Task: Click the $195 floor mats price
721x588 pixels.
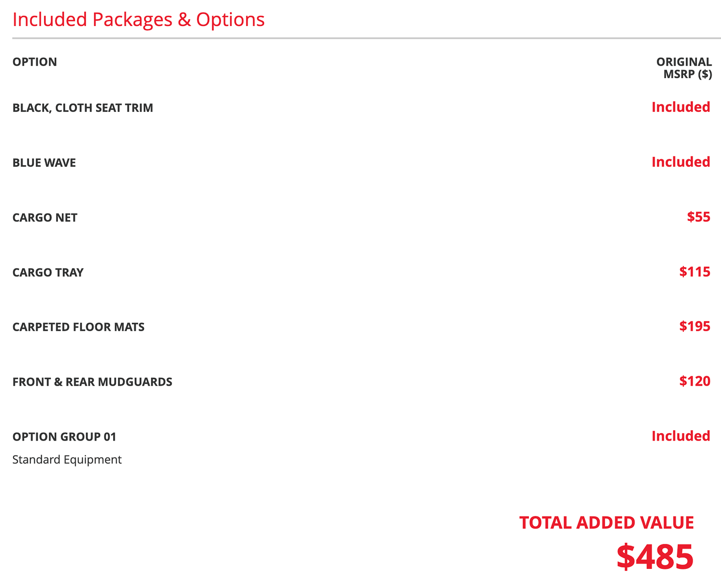Action: [695, 326]
